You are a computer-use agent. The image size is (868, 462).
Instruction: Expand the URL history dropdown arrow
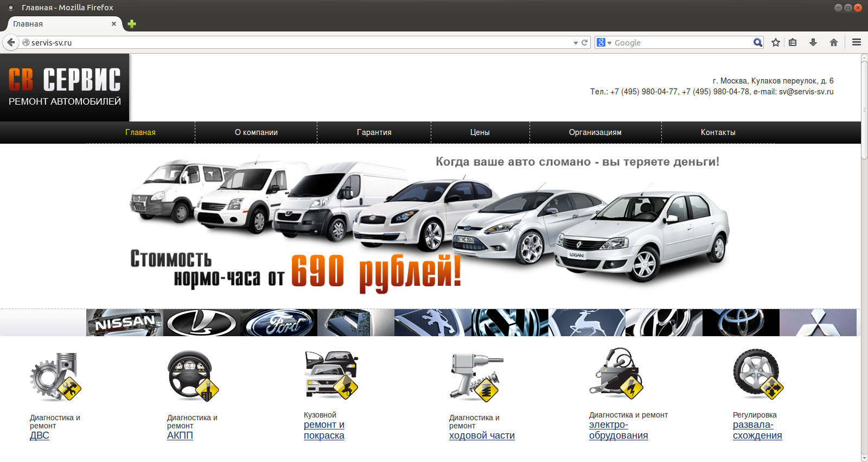576,43
